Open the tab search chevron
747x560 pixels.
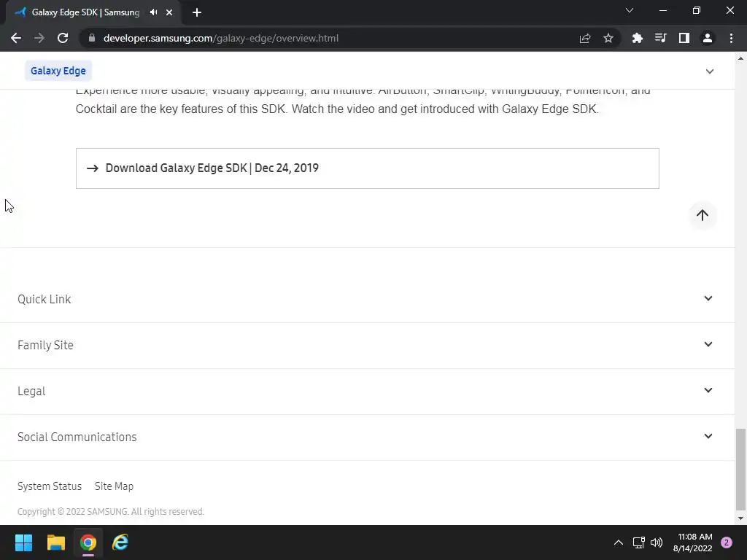click(x=630, y=10)
